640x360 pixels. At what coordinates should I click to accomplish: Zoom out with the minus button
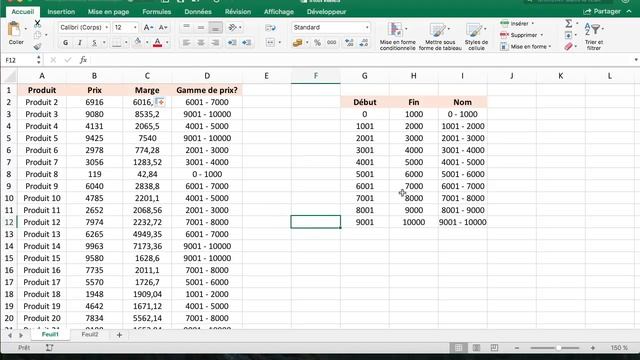[517, 348]
